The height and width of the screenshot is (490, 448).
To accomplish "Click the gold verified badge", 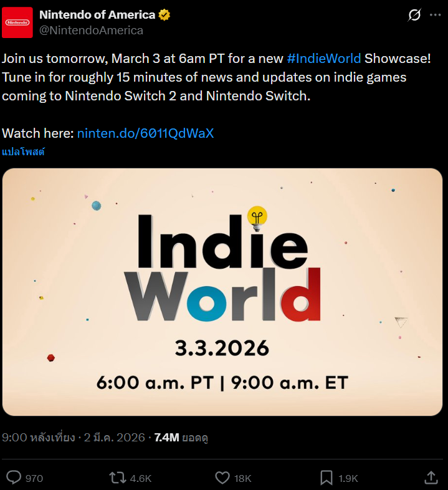I will point(164,15).
